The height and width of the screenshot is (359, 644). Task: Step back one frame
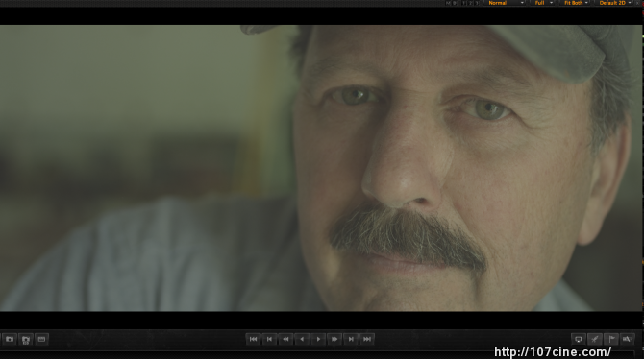coord(269,339)
